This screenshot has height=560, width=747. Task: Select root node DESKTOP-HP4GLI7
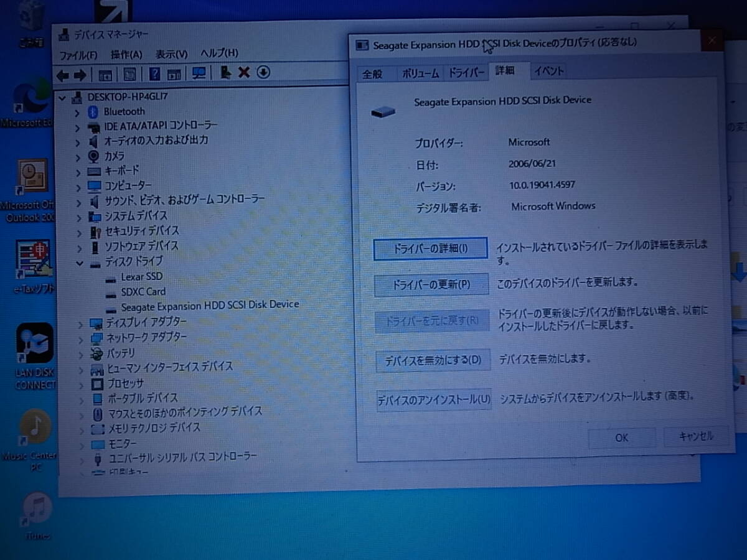(127, 97)
